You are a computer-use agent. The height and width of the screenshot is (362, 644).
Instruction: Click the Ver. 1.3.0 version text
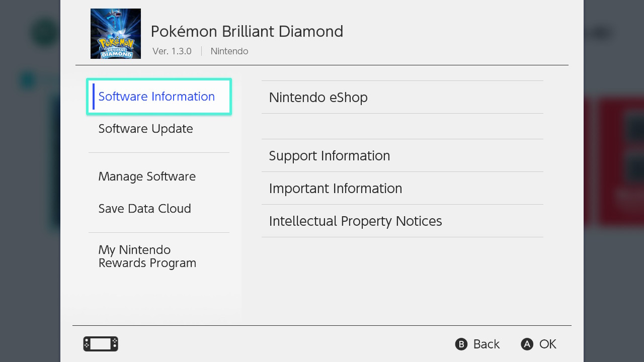click(172, 51)
